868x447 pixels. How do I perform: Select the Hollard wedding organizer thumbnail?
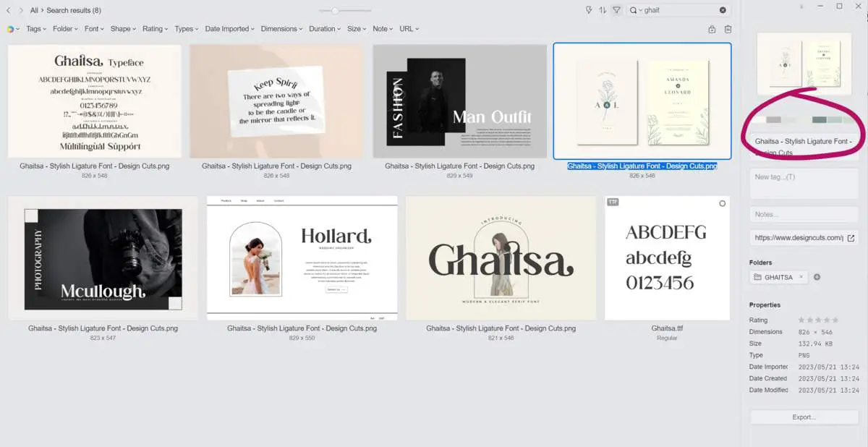tap(302, 257)
